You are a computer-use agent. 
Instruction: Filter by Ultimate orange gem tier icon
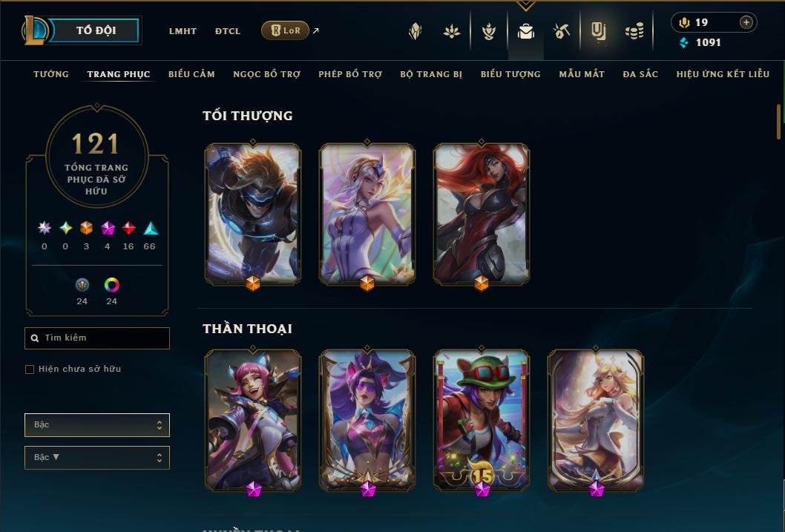click(86, 229)
